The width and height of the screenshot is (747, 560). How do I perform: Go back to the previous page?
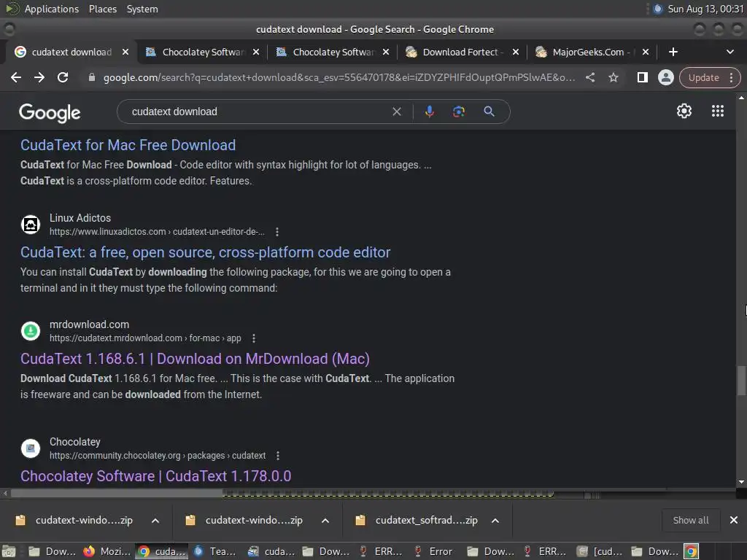[x=16, y=77]
